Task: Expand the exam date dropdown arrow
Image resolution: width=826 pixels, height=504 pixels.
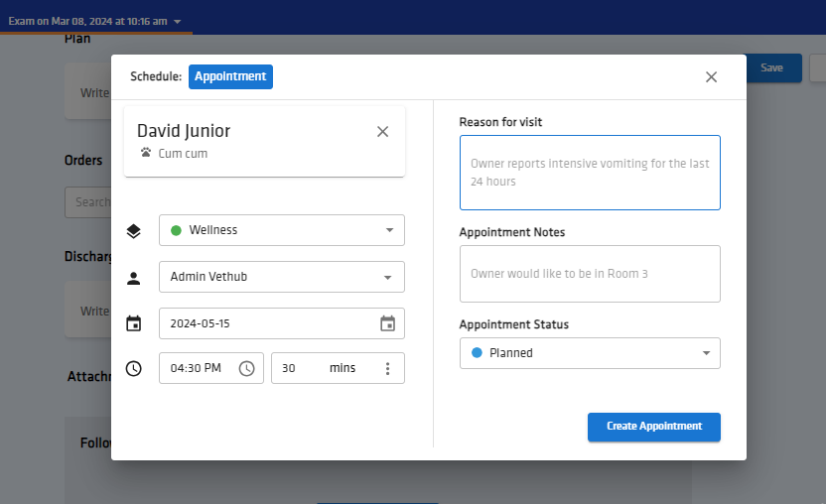Action: point(178,22)
